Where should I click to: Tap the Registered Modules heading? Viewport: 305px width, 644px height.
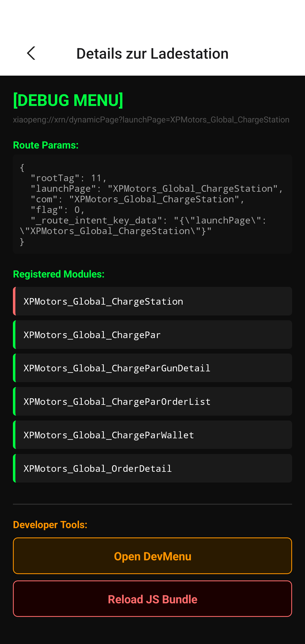[59, 274]
